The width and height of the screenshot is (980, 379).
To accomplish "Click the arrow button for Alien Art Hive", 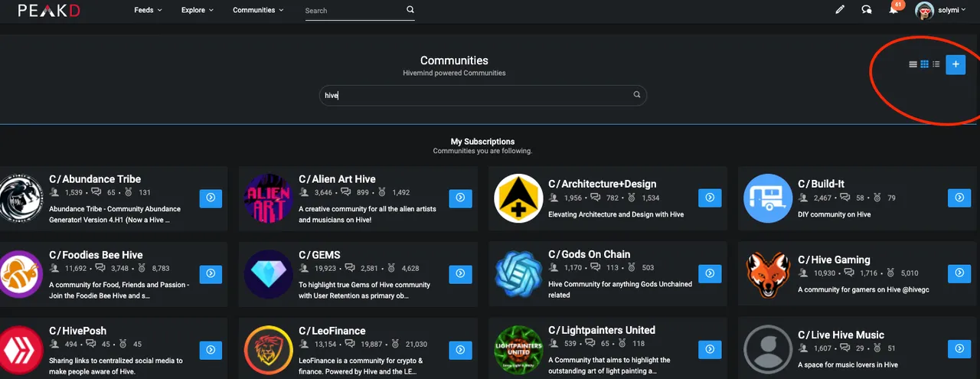I will click(460, 198).
